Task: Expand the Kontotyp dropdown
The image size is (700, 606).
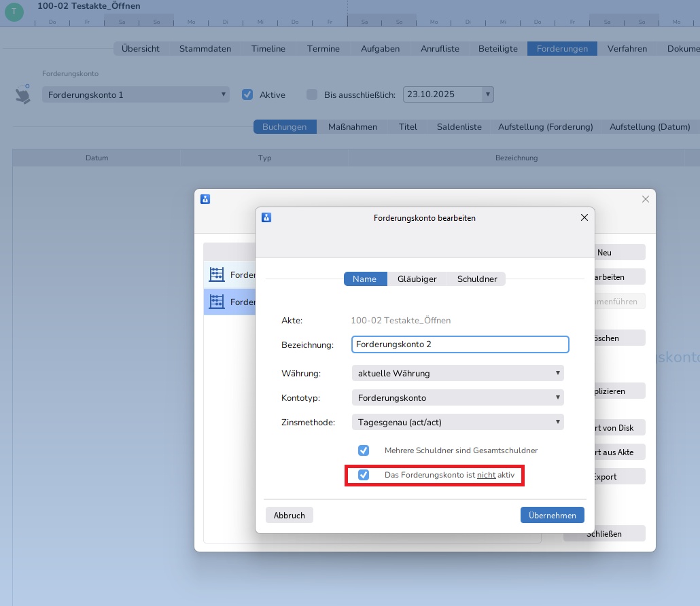Action: [x=457, y=397]
